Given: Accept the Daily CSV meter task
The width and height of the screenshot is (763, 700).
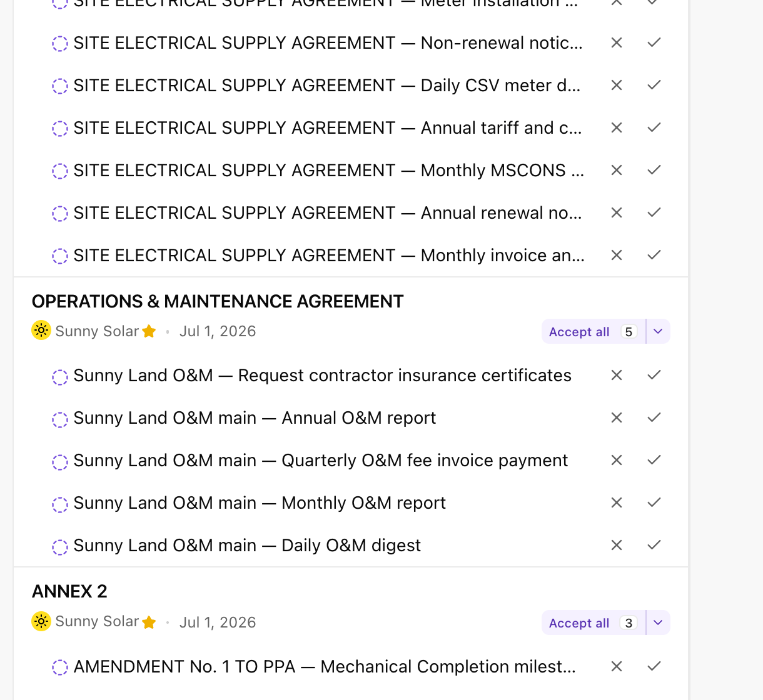Looking at the screenshot, I should click(x=654, y=85).
